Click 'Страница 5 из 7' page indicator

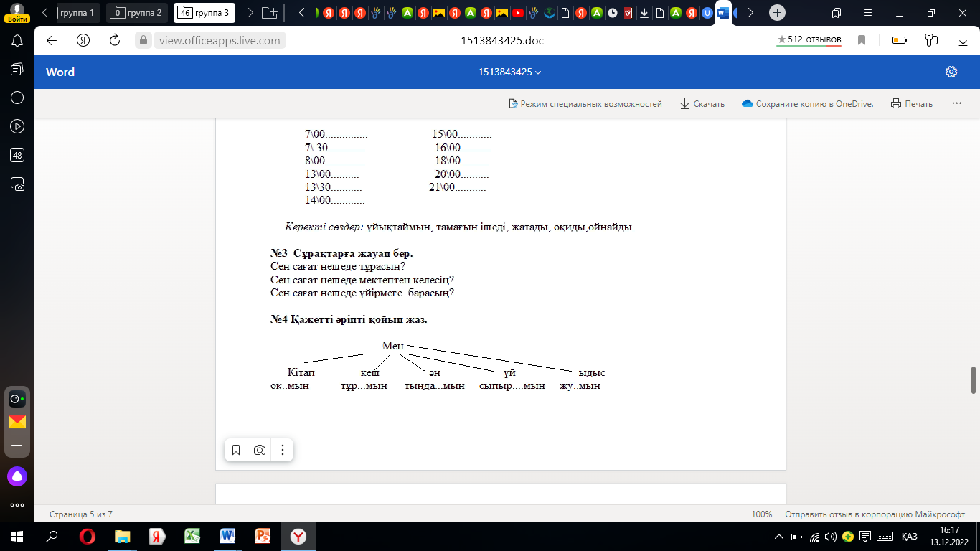coord(81,514)
